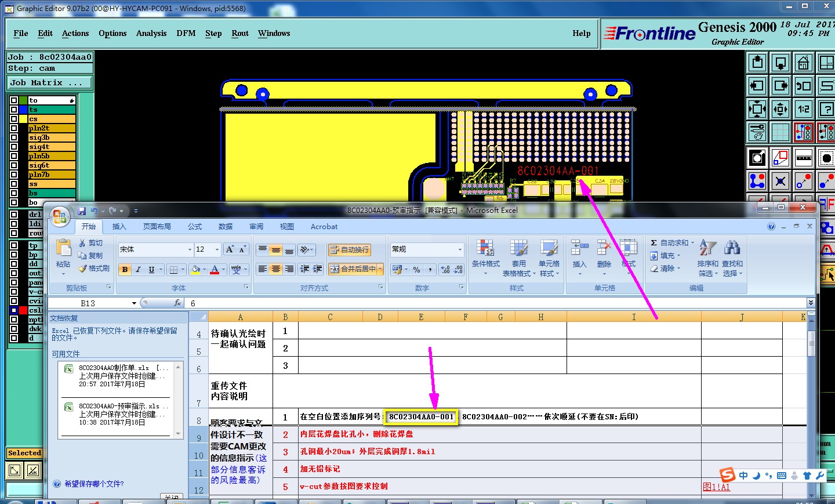
Task: Click the pan left icon in Genesis toolbar
Action: point(757,86)
